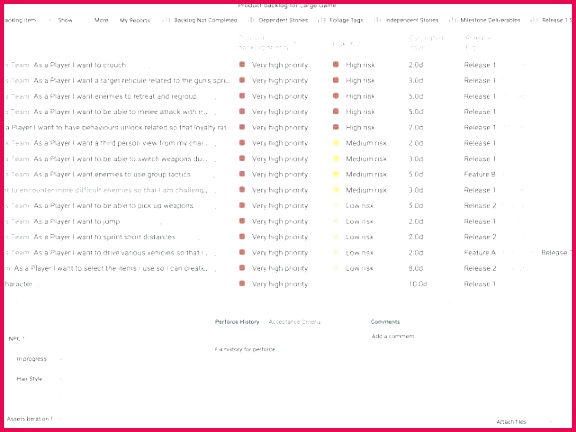Click the priority icon in the last row with 10.0d
This screenshot has width=576, height=432.
coord(242,284)
